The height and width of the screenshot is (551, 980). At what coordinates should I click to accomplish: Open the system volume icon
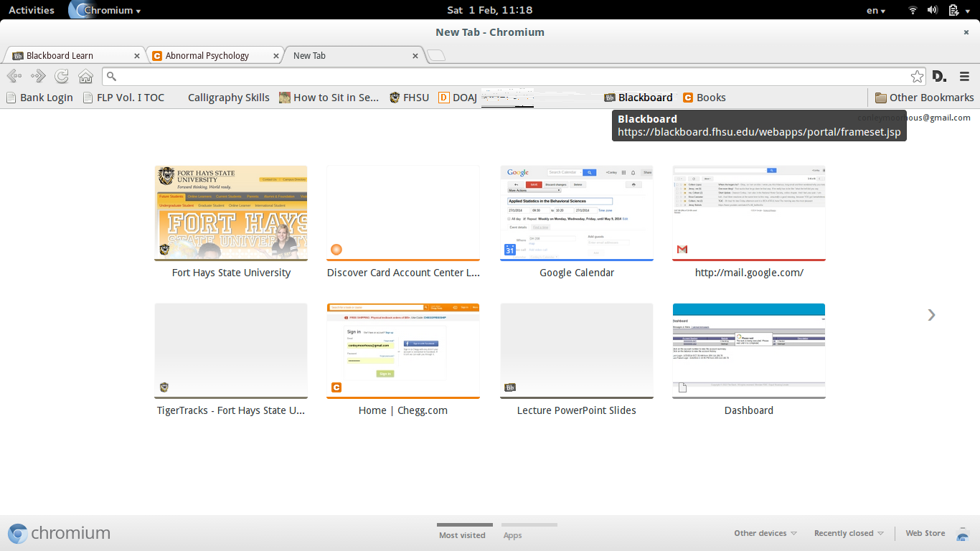point(933,10)
